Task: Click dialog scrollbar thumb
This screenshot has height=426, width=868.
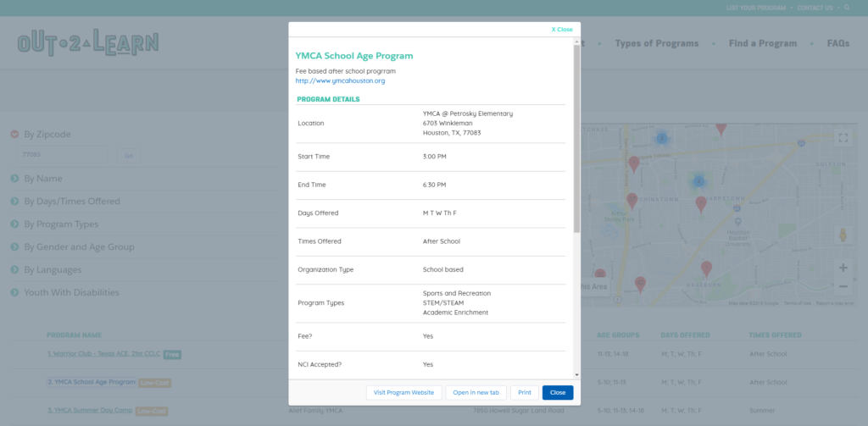Action: click(x=576, y=138)
